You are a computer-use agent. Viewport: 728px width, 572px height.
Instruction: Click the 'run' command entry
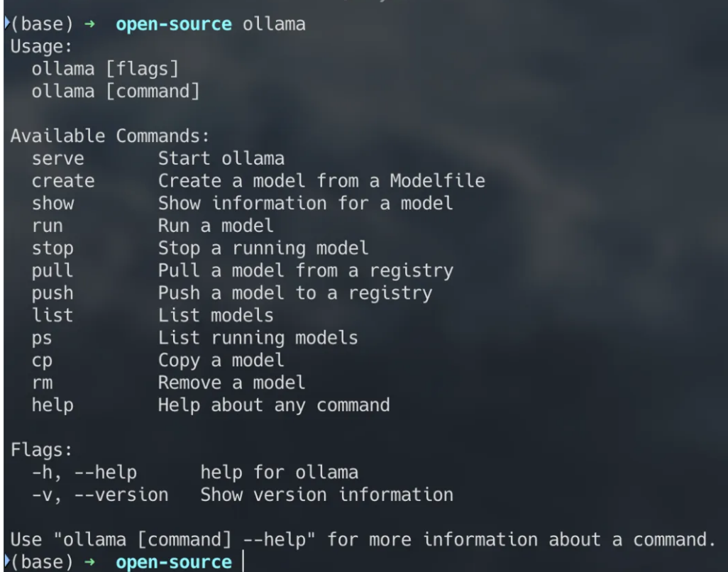48,226
